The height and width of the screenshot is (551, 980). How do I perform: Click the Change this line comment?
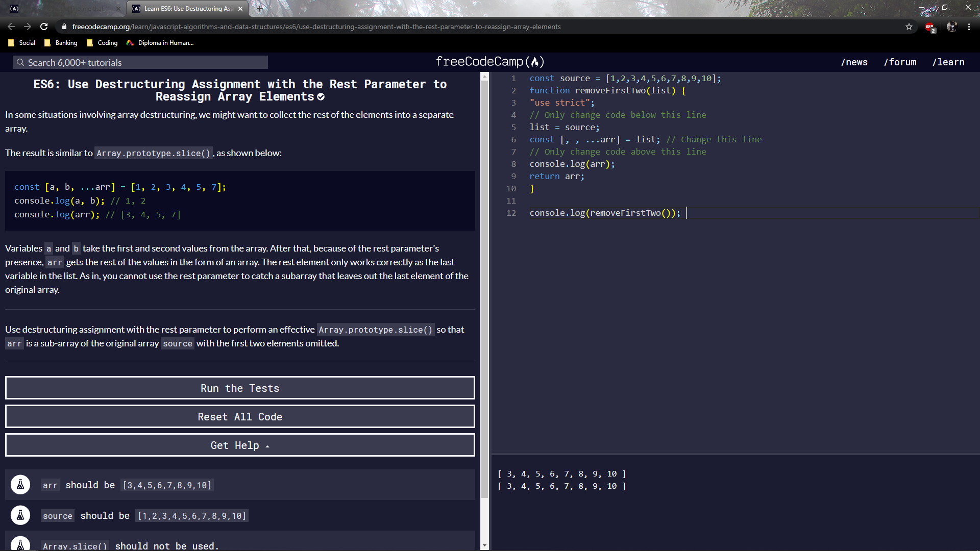click(714, 139)
